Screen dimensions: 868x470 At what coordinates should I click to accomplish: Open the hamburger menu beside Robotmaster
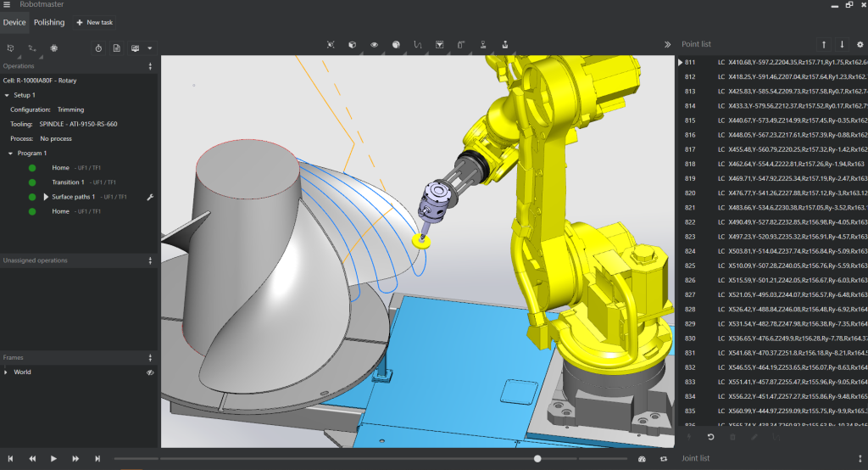(7, 5)
